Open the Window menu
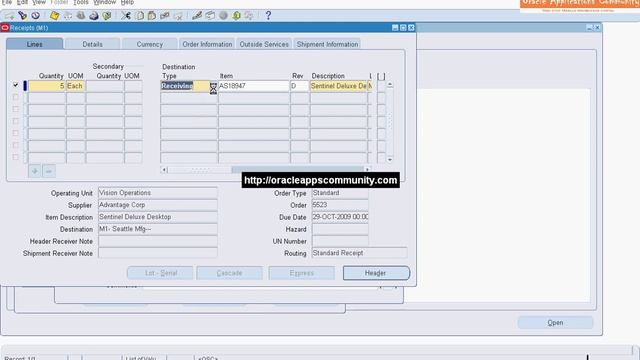This screenshot has width=640, height=360. [105, 2]
